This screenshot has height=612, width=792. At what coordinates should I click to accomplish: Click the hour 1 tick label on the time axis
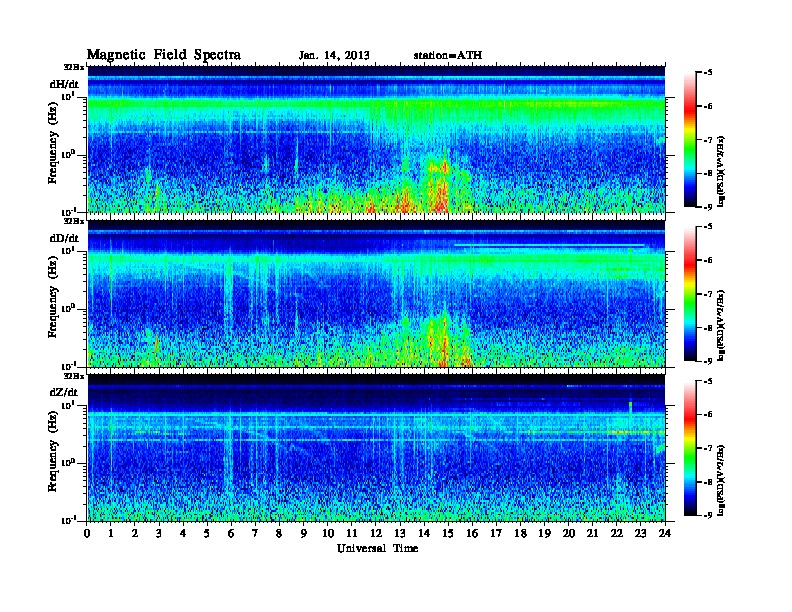pos(111,534)
